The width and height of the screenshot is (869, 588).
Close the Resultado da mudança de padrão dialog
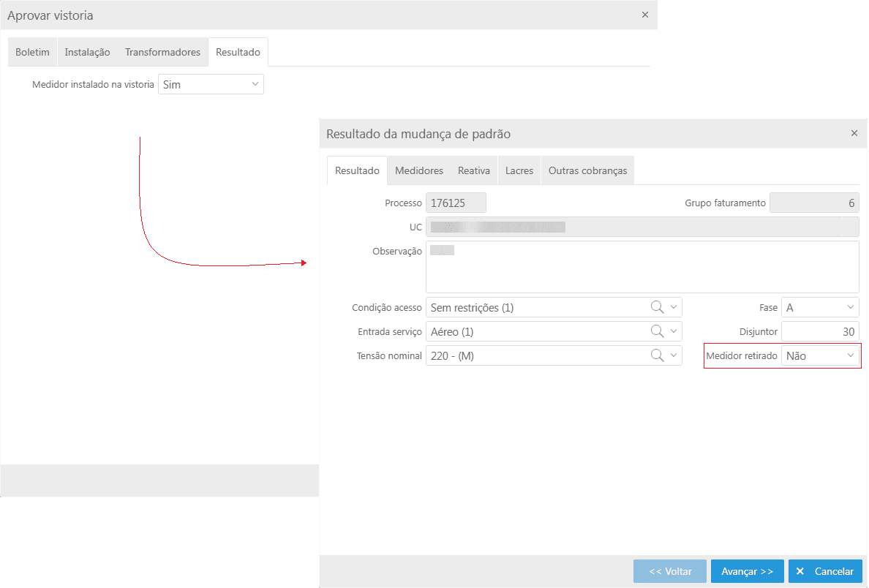[854, 134]
